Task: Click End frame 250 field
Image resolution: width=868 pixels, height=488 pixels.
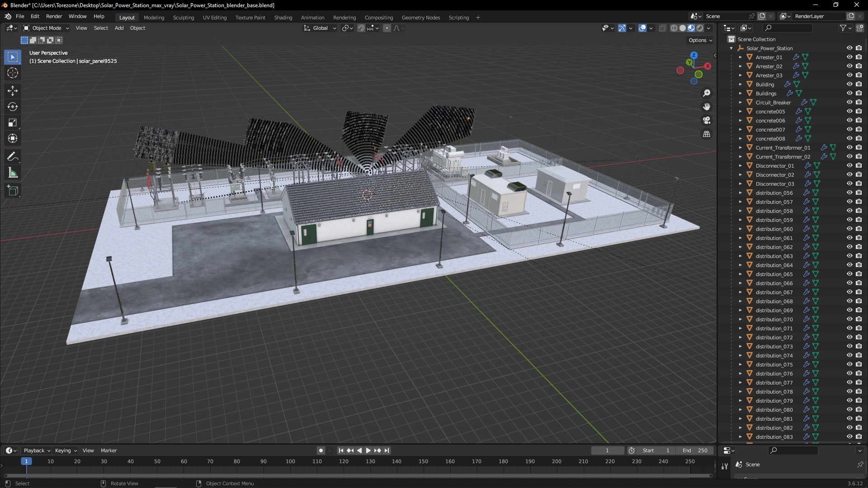Action: 695,450
